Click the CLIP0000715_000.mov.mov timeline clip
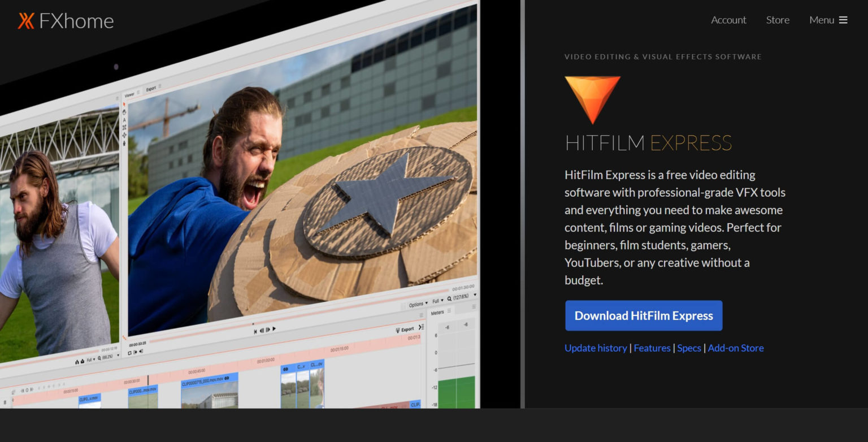Screen dimensions: 868x442 (x=209, y=391)
